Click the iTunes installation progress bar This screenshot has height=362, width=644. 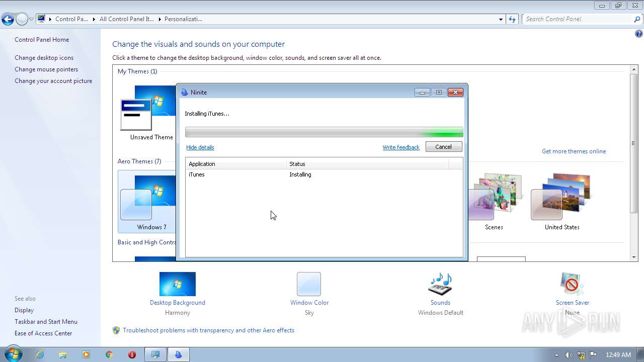(x=324, y=132)
